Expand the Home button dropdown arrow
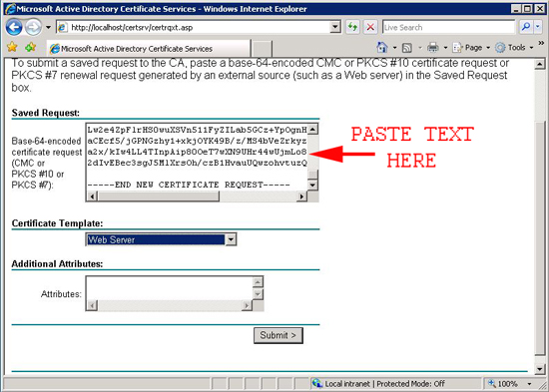 point(394,47)
